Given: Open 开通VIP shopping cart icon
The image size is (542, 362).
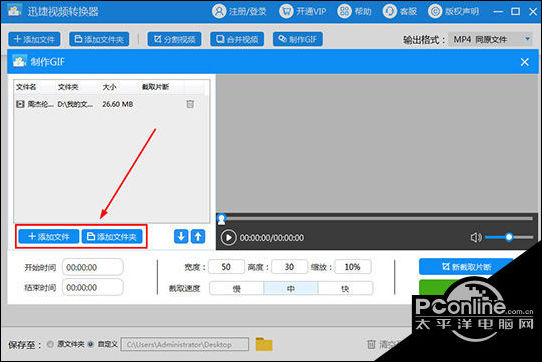Looking at the screenshot, I should (286, 11).
